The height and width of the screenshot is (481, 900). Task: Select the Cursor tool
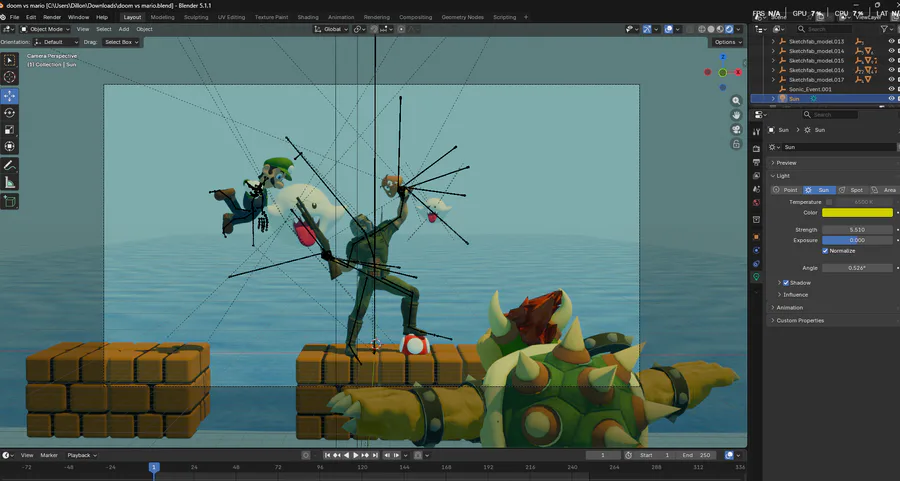coord(10,77)
